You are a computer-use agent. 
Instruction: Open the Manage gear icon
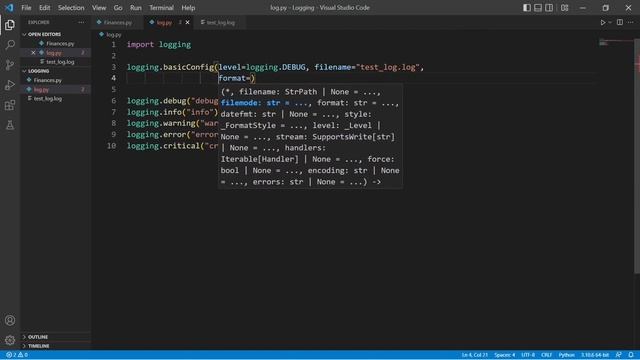pos(10,340)
